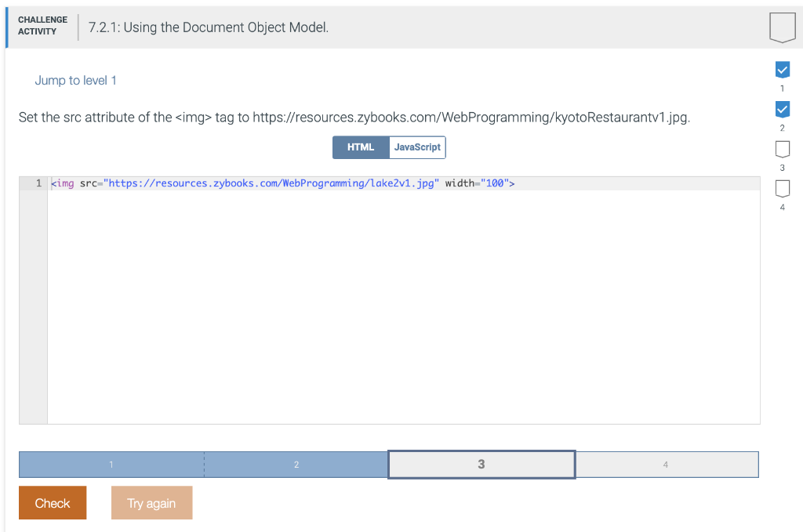Select the highlighted level 3 progress segment
This screenshot has height=532, width=803.
pos(481,464)
